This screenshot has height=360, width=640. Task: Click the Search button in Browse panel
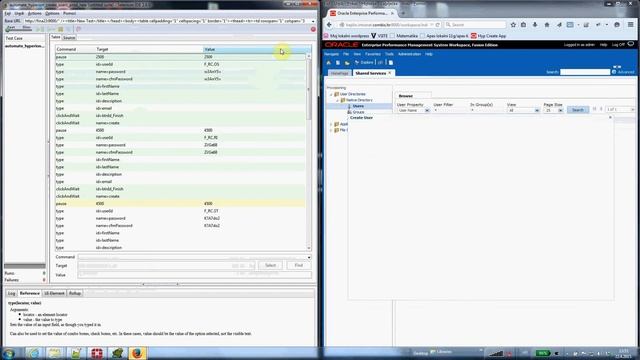point(578,110)
